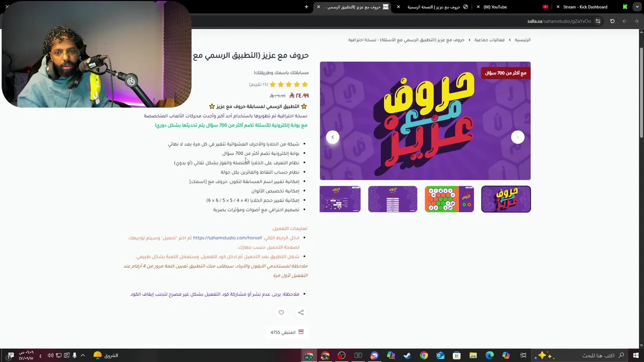Open الرئيسية breadcrumb link
Screen dimensions: 644x362
[522, 40]
